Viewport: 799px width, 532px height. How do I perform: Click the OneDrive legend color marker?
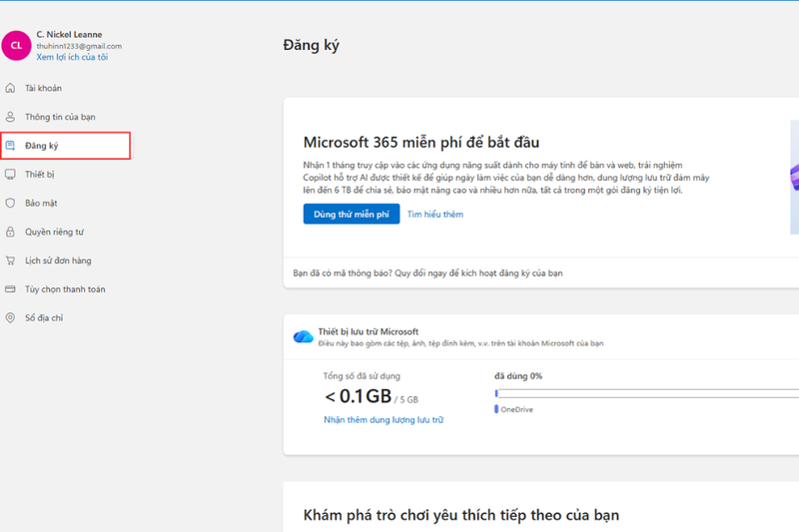[x=496, y=409]
